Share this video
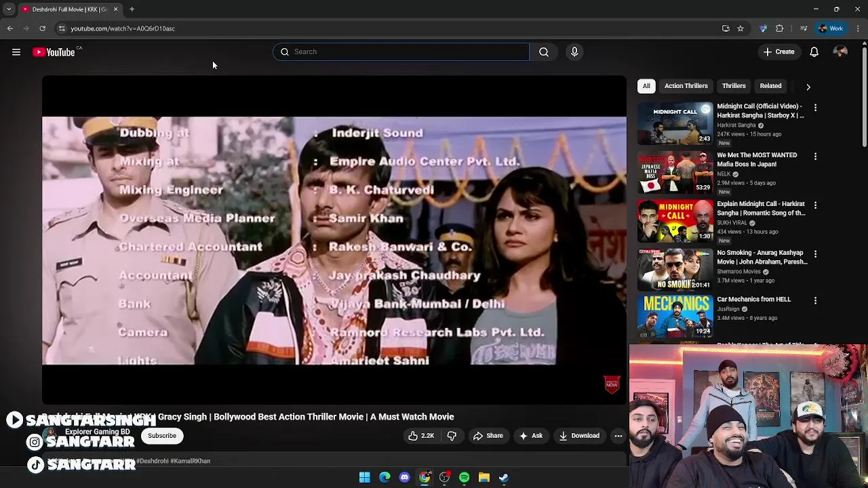Screen dimensions: 868x488 point(488,436)
